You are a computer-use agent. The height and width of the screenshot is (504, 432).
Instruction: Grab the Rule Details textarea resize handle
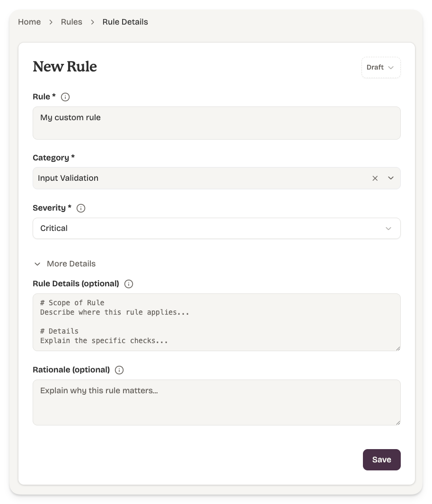click(x=398, y=348)
